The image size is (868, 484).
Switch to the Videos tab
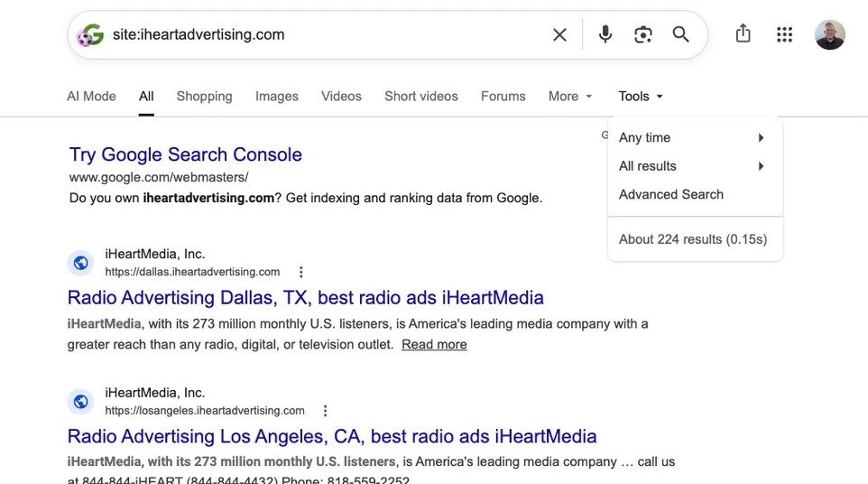pyautogui.click(x=342, y=97)
